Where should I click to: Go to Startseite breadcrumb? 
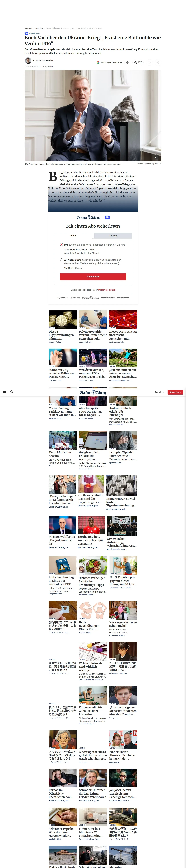point(28,28)
